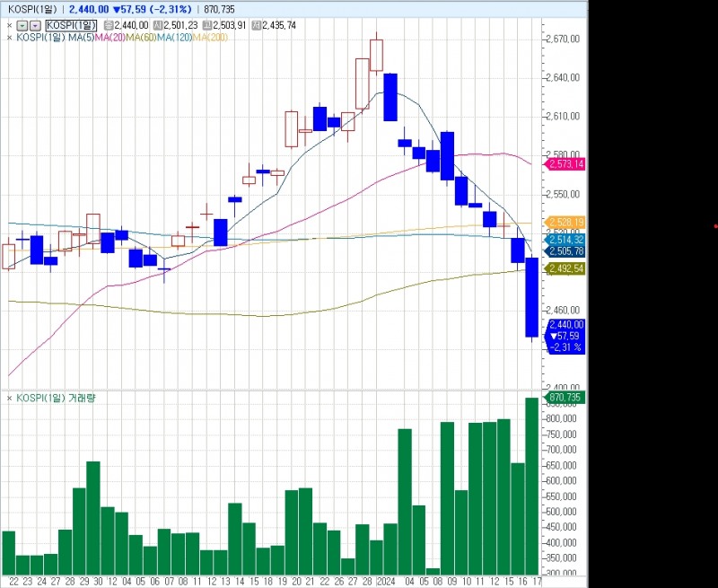718x588 pixels.
Task: Click the olive 2,492.54 price tag
Action: tap(565, 268)
